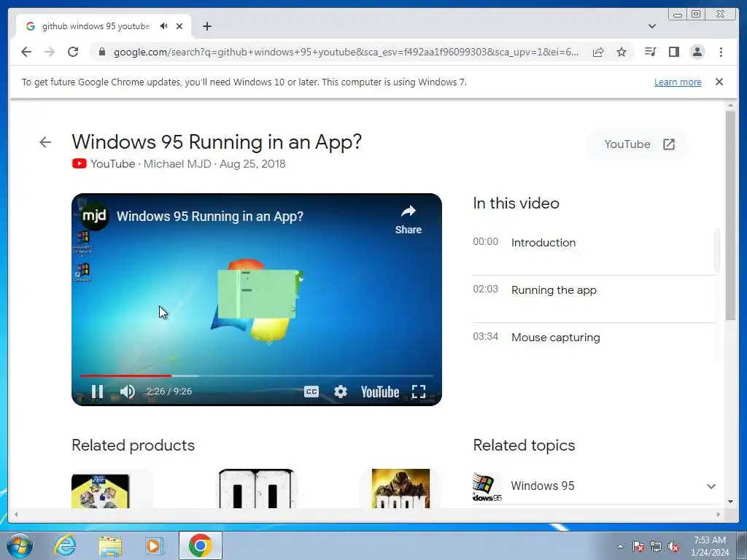
Task: Click the padlock site info icon
Action: click(101, 52)
